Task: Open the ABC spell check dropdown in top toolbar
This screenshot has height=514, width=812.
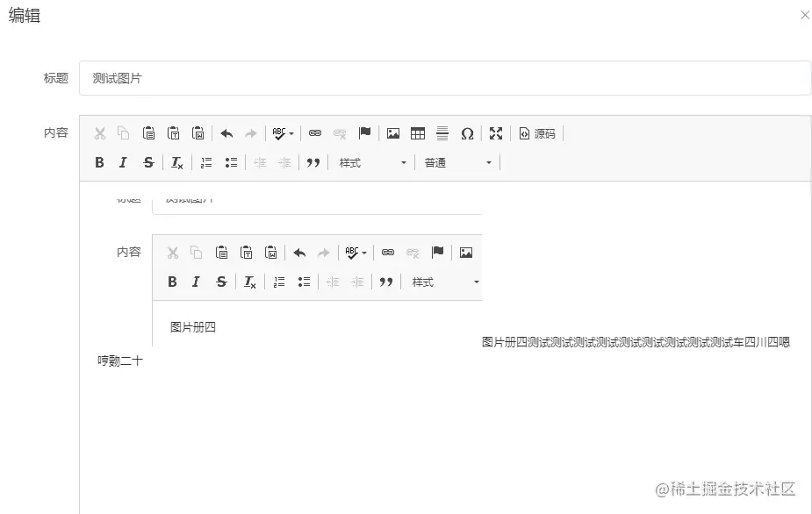Action: pyautogui.click(x=283, y=133)
